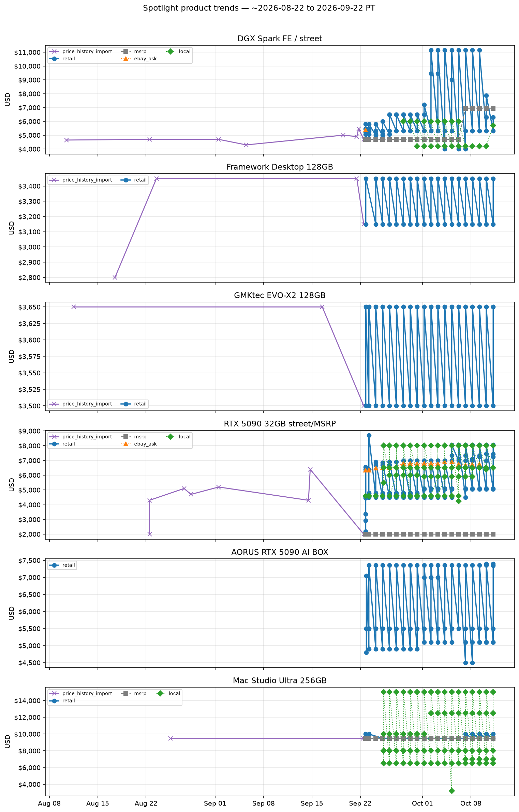Click the "$14,000" y-axis tick label
This screenshot has width=519, height=812.
[x=27, y=701]
